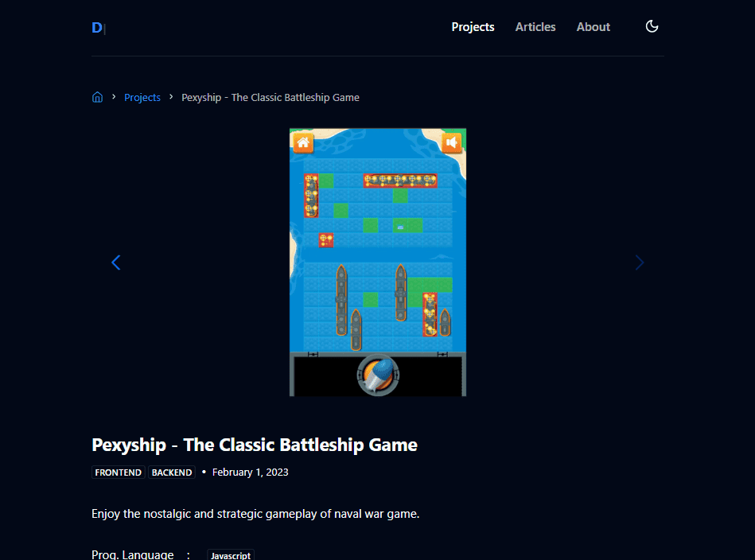Open the Projects navigation menu item

473,27
